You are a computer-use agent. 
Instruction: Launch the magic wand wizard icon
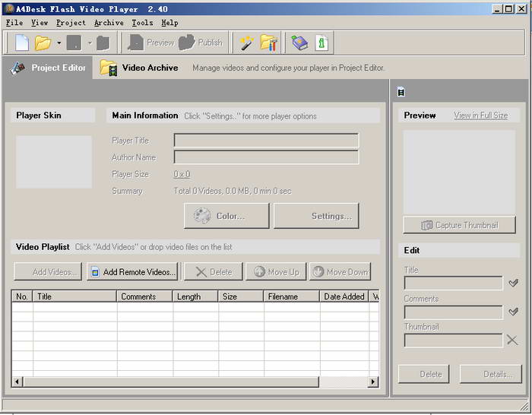point(247,43)
